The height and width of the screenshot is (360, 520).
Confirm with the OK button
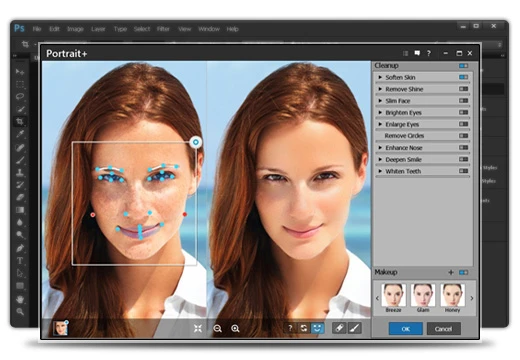point(406,329)
